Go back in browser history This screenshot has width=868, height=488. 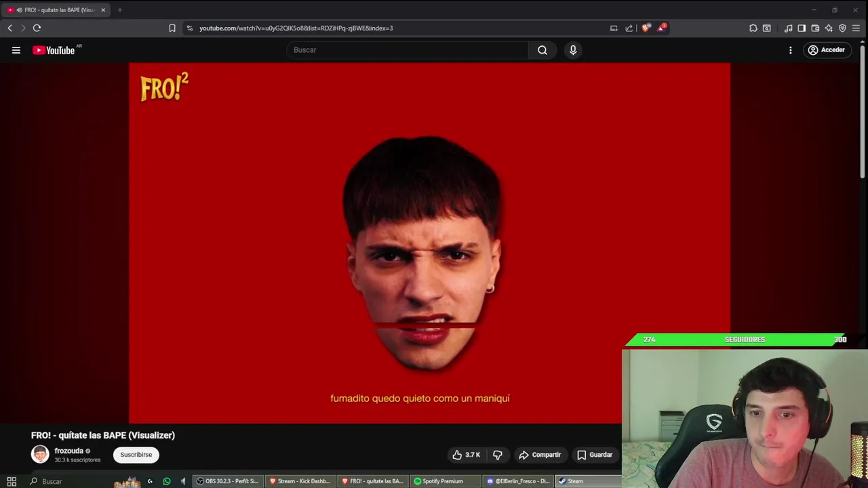(9, 28)
